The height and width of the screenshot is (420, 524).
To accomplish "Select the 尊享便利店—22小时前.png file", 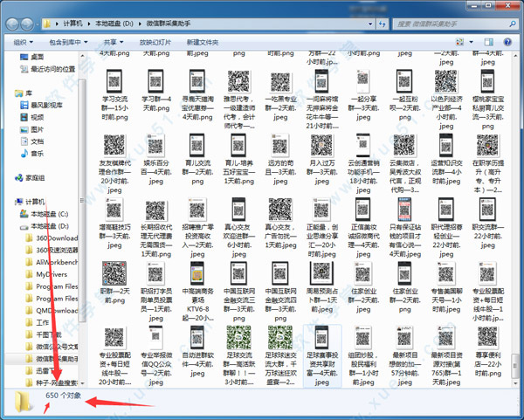I will click(487, 352).
